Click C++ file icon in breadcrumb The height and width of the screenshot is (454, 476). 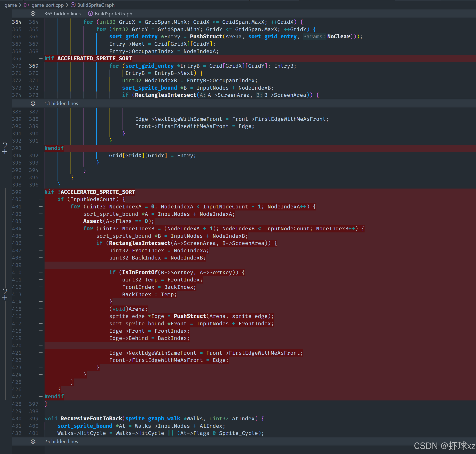pos(26,5)
